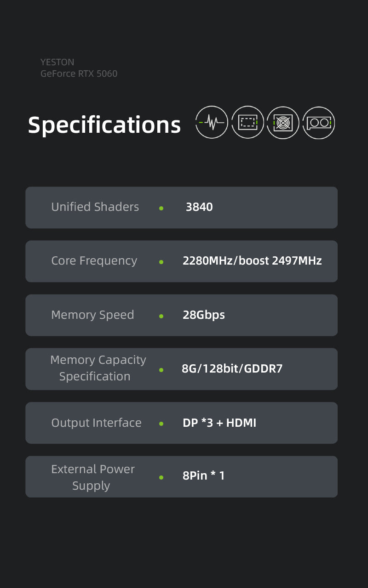The width and height of the screenshot is (368, 588).
Task: Click the 28Gbps memory speed value
Action: 204,315
